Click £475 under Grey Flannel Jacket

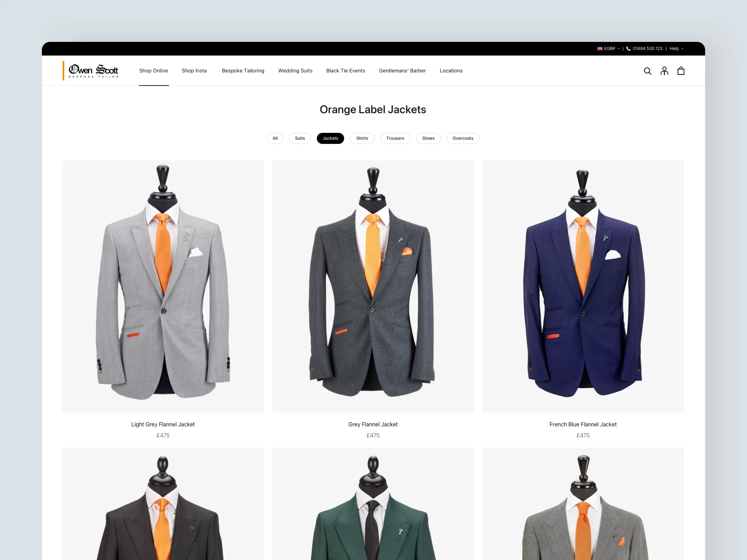coord(373,436)
